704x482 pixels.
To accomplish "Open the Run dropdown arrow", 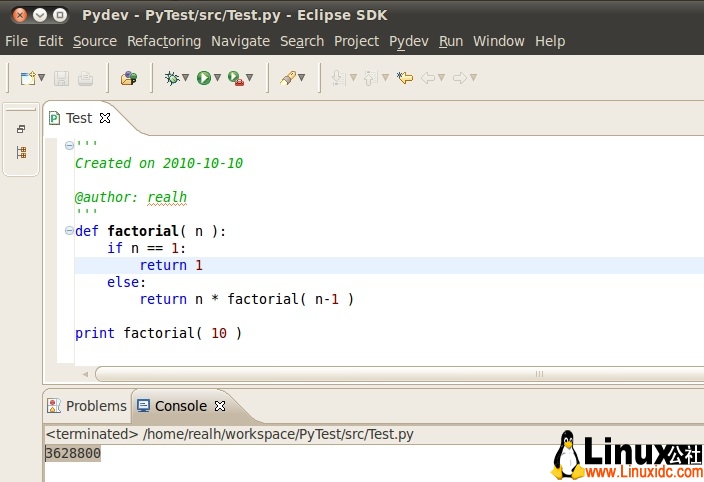I will pos(217,78).
